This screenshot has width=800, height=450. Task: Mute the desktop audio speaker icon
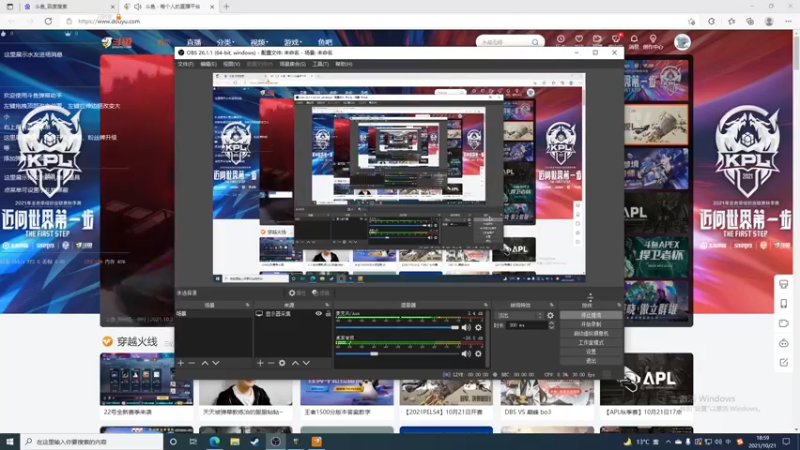(466, 354)
